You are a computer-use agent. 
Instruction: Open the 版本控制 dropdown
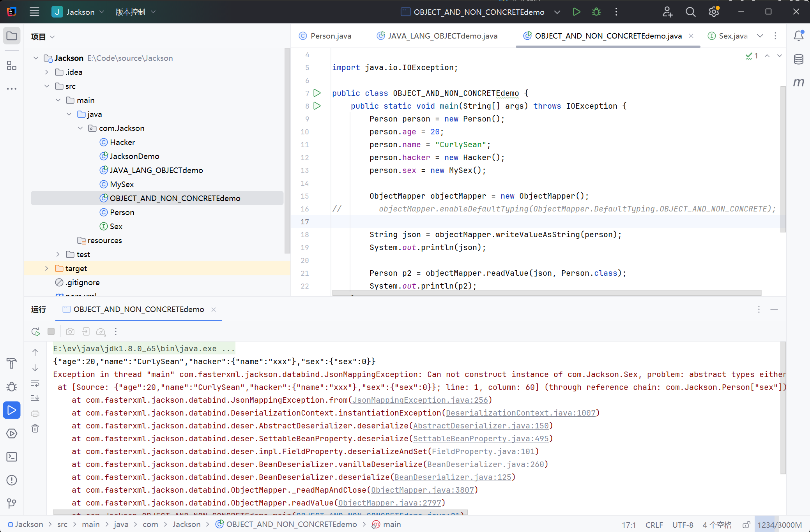(x=135, y=12)
